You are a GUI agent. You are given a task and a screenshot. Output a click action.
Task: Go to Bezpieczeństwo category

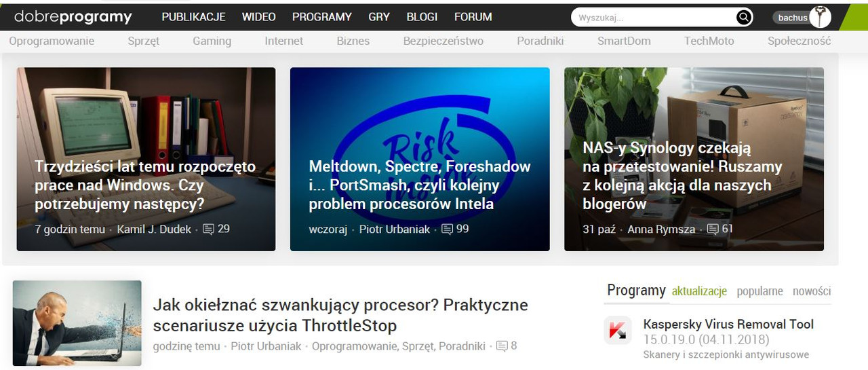[443, 41]
